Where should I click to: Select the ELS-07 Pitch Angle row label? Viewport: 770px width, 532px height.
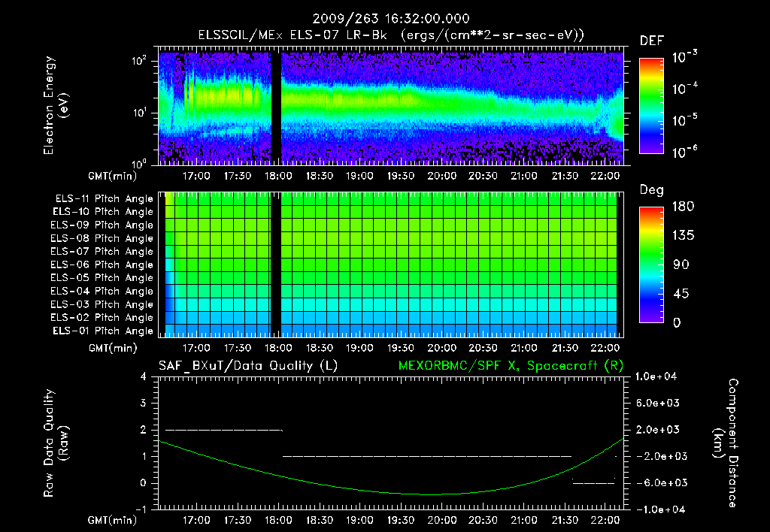click(102, 252)
